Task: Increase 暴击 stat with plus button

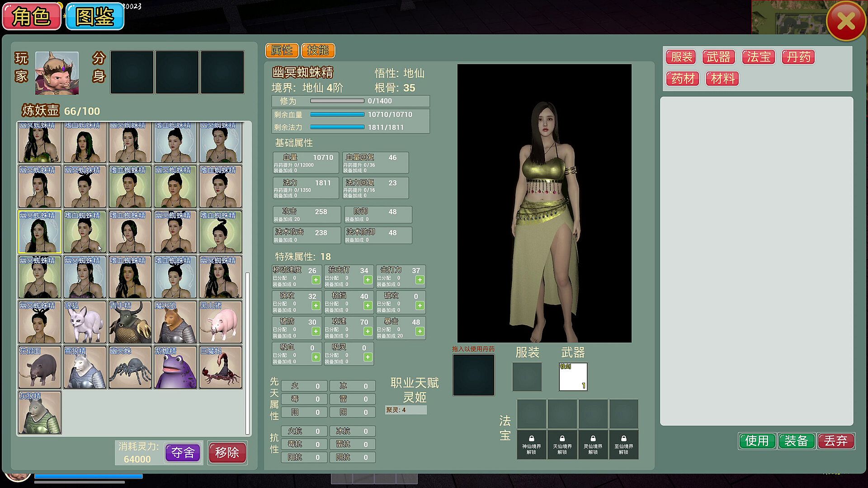Action: pyautogui.click(x=420, y=332)
